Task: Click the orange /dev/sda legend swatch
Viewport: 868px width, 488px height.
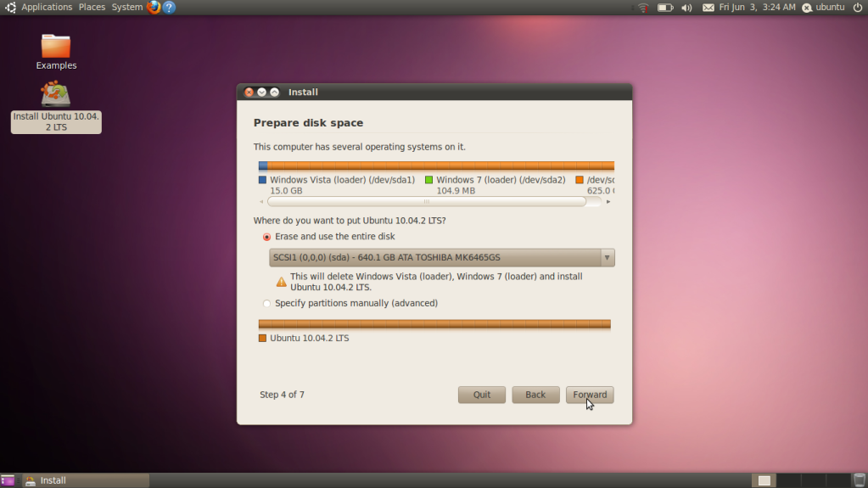Action: tap(580, 180)
